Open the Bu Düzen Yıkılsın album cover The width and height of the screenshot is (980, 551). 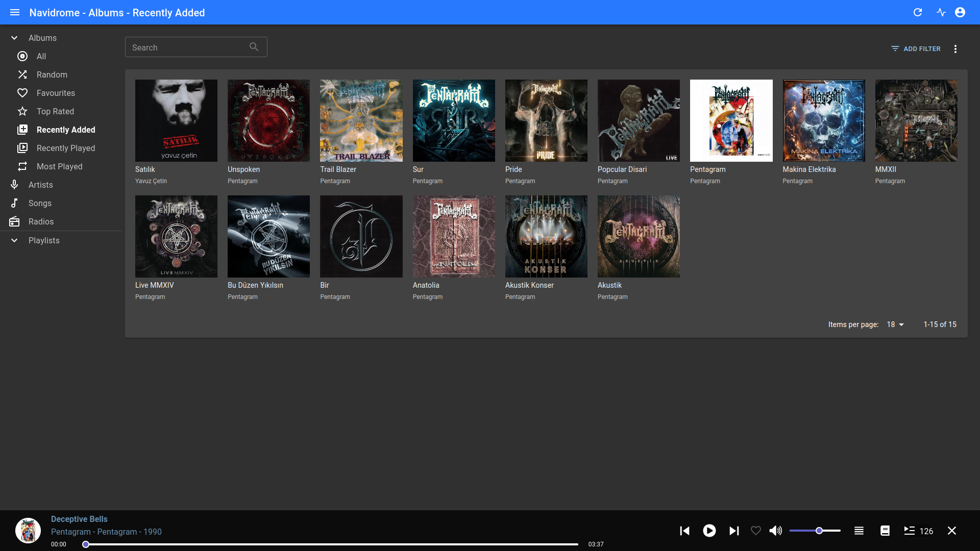(268, 236)
